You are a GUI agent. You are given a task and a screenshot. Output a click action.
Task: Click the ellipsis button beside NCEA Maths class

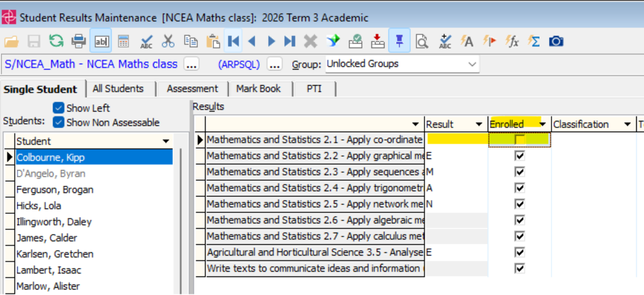click(x=192, y=64)
